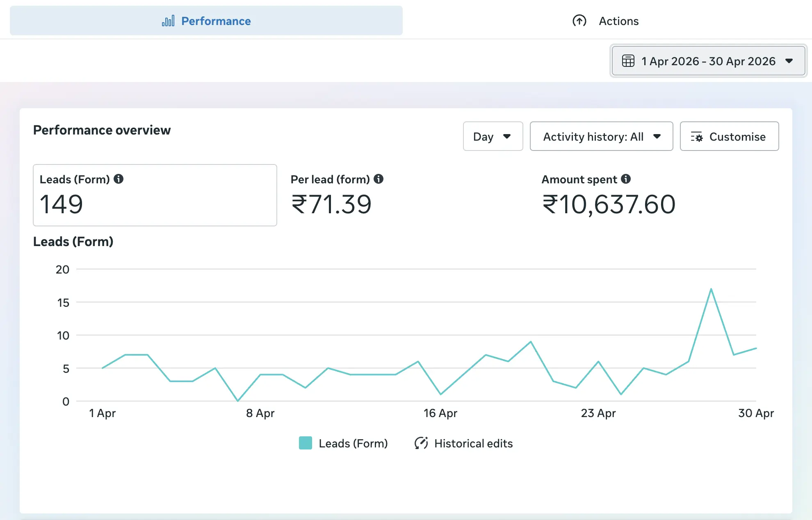Toggle the Leads (Form) legend label
Screen dimensions: 812x520
tap(353, 443)
